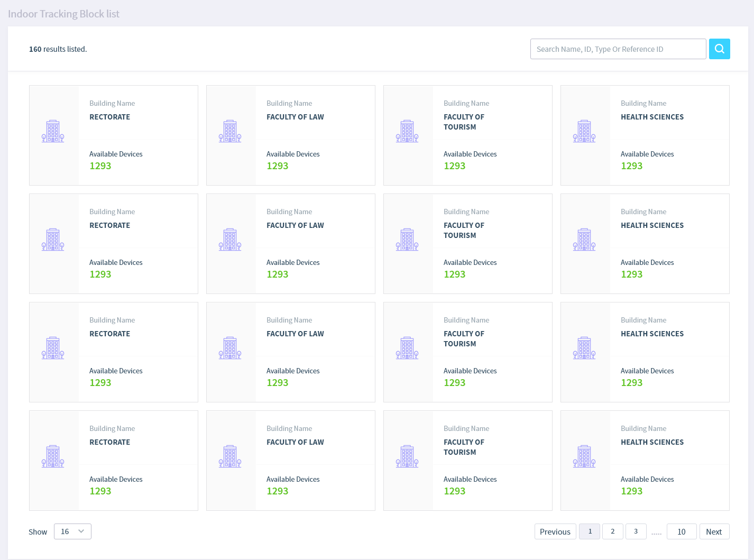Click building icon of third-row RECTORATE card

53,348
